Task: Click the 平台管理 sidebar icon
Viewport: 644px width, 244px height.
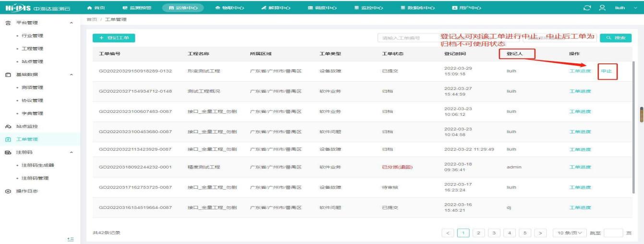Action: coord(8,23)
